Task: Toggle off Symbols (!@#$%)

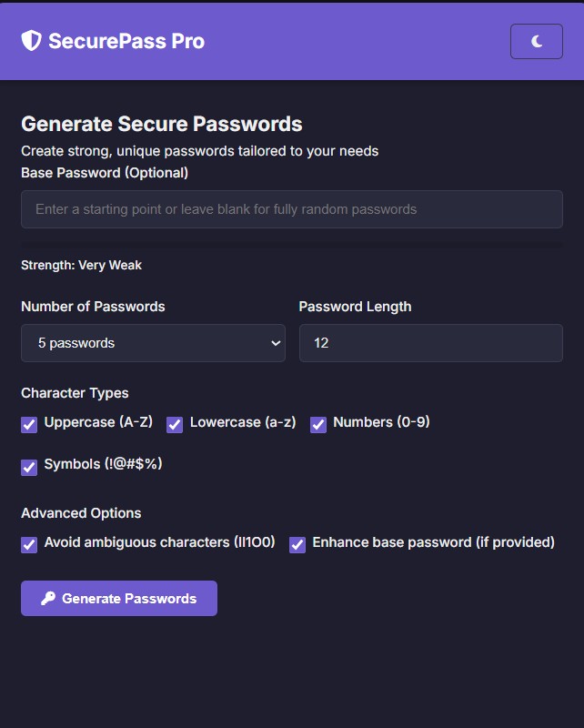Action: 29,467
